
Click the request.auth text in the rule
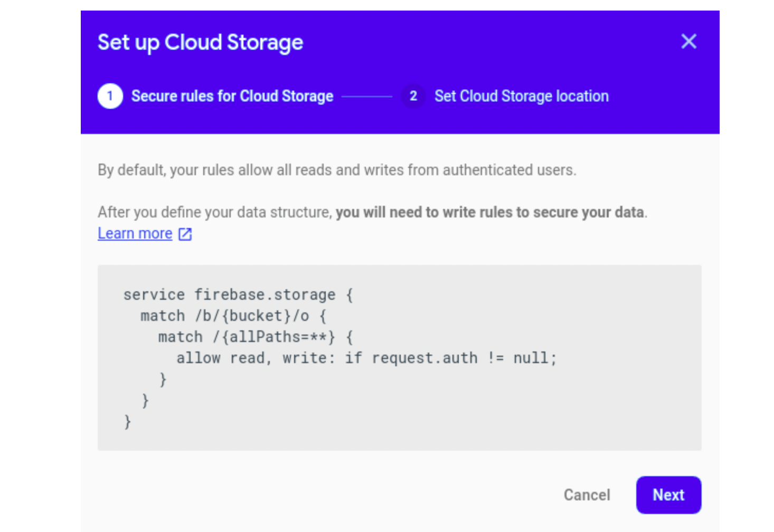click(x=424, y=358)
